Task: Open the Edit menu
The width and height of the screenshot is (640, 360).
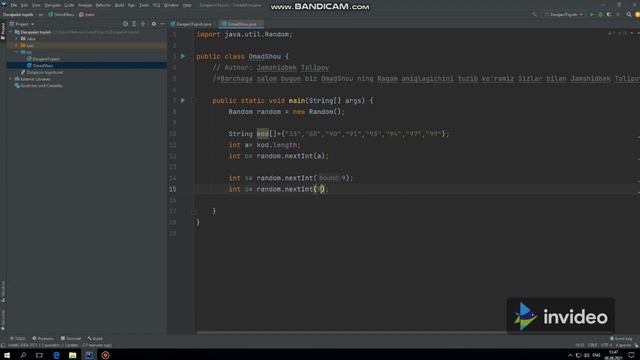Action: [x=24, y=5]
